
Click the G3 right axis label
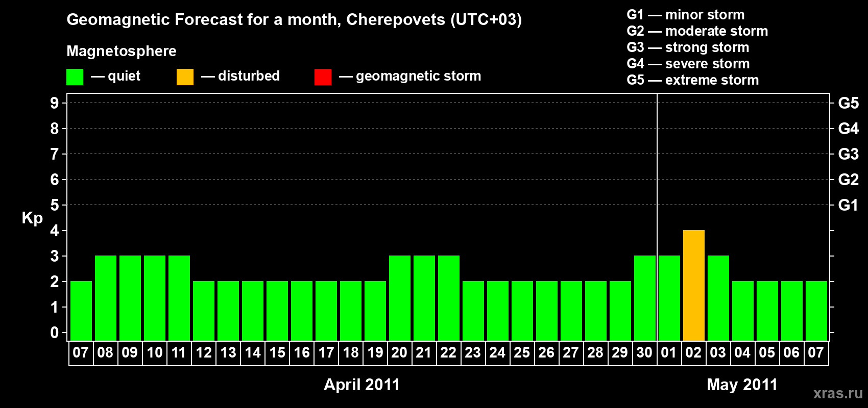tap(849, 154)
